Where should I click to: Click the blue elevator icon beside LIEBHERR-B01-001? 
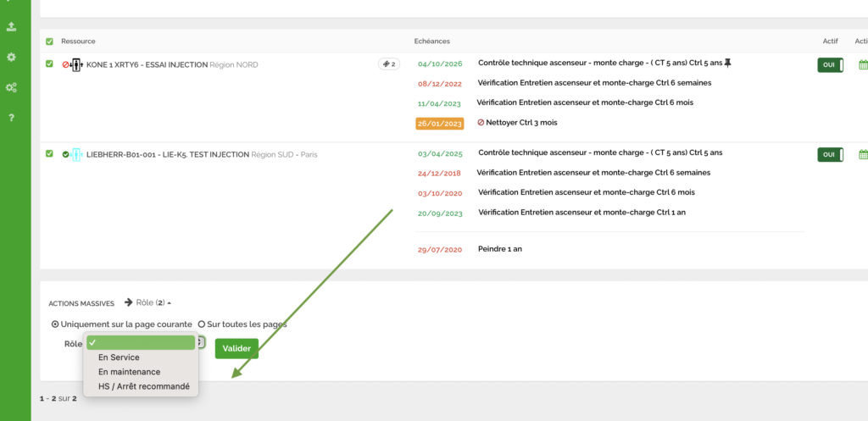(76, 154)
